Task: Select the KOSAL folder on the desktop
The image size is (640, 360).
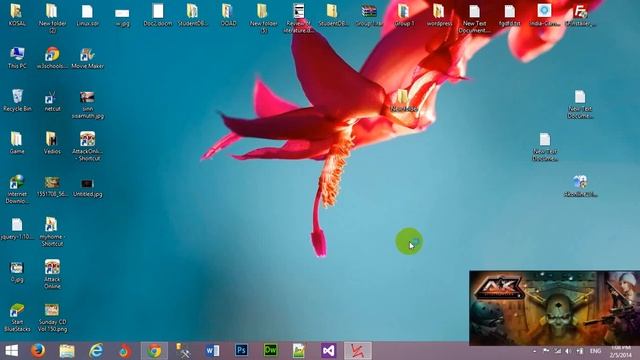Action: click(x=17, y=16)
